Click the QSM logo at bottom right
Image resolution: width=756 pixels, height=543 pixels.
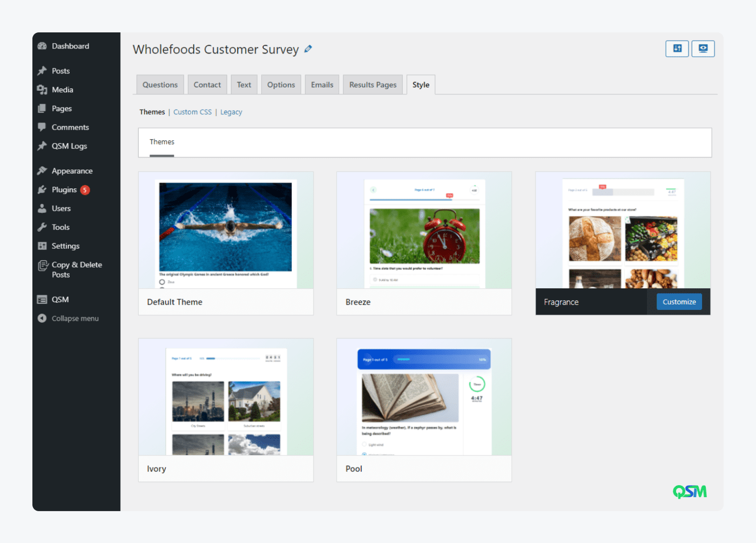tap(690, 492)
